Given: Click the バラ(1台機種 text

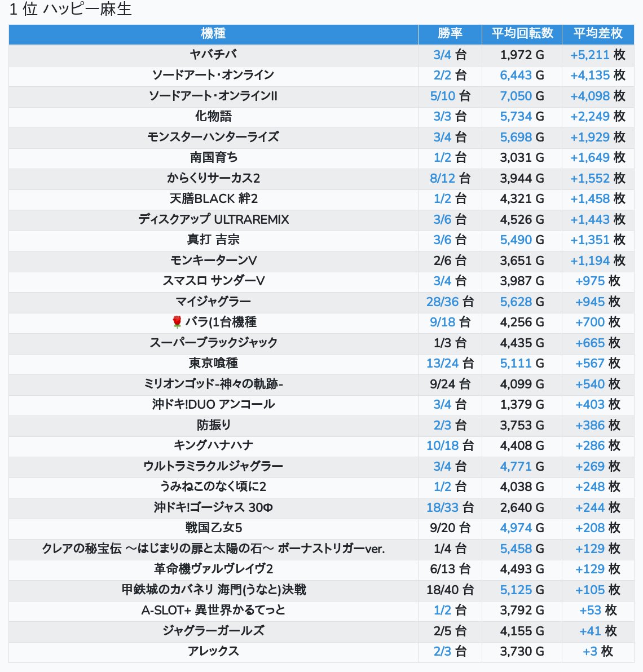Looking at the screenshot, I should point(221,322).
